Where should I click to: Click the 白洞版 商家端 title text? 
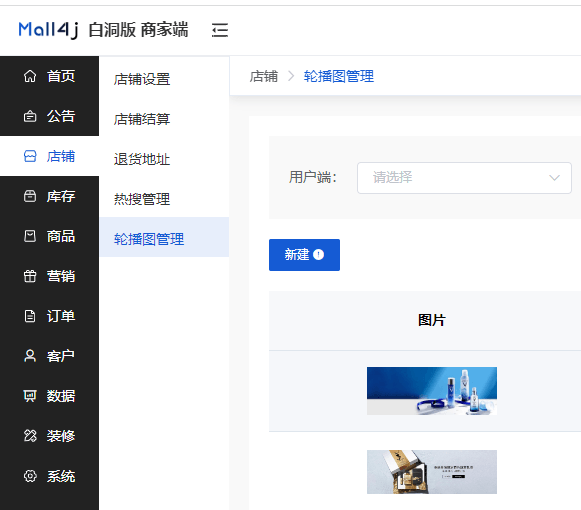[138, 30]
